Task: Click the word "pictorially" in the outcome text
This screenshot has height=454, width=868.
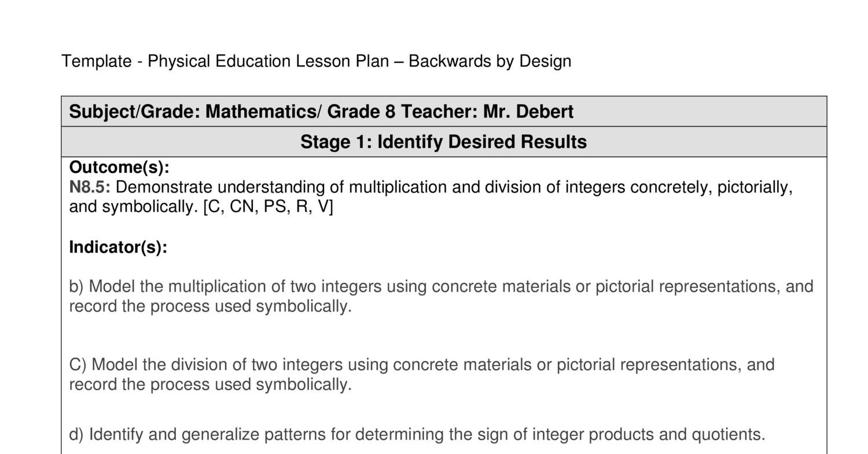Action: click(x=752, y=187)
